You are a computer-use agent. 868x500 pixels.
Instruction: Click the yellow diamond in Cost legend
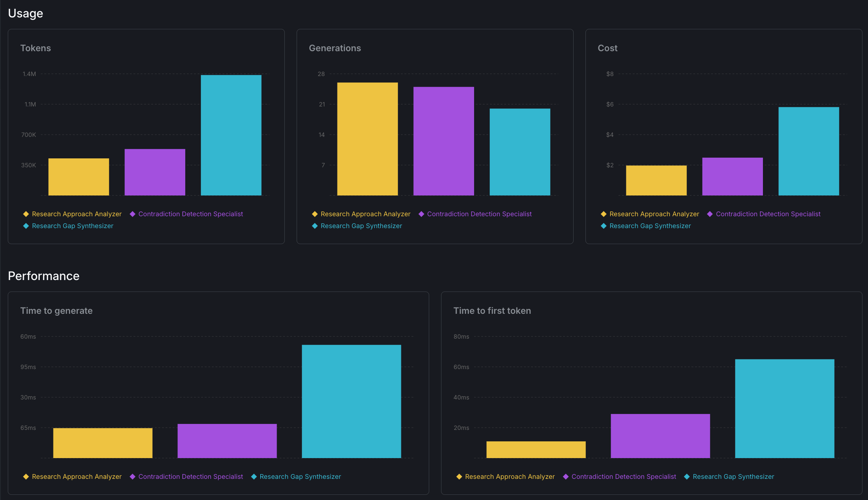[x=604, y=214]
